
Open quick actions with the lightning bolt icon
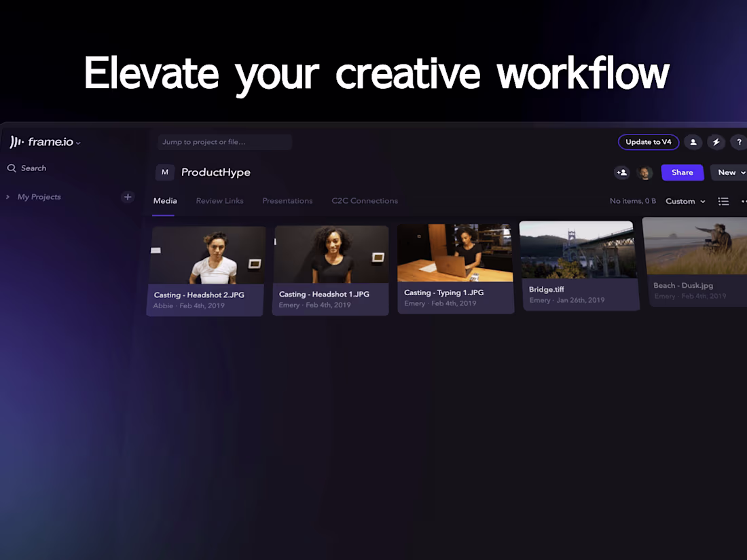pos(716,142)
